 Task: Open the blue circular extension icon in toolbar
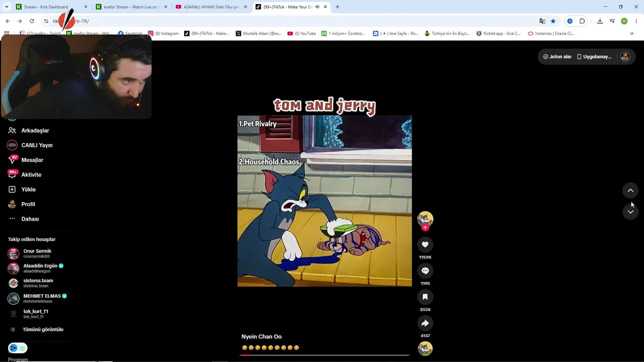(570, 21)
